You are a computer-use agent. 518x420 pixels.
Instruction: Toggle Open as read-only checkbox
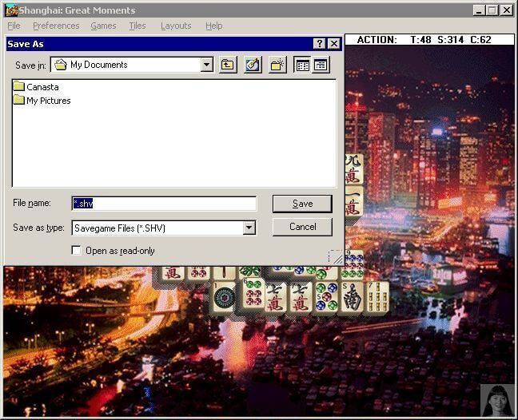click(76, 251)
